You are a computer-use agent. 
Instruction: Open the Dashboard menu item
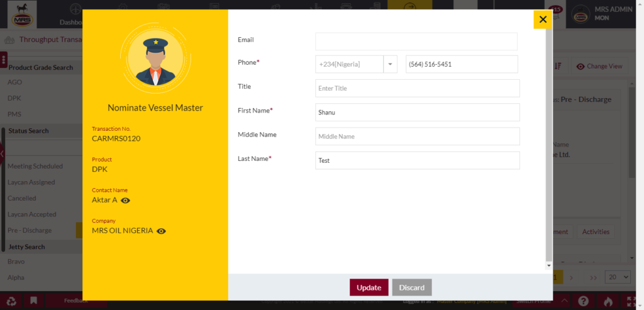pyautogui.click(x=71, y=14)
